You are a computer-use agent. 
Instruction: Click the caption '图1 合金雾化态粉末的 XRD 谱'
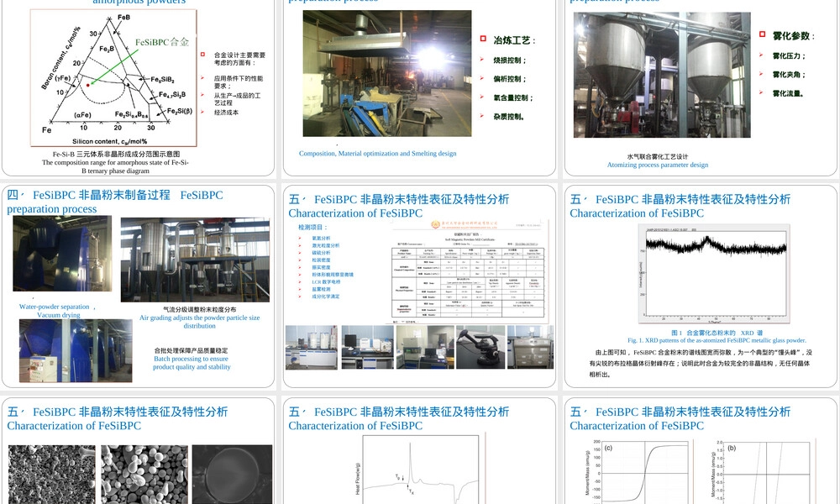pos(717,333)
